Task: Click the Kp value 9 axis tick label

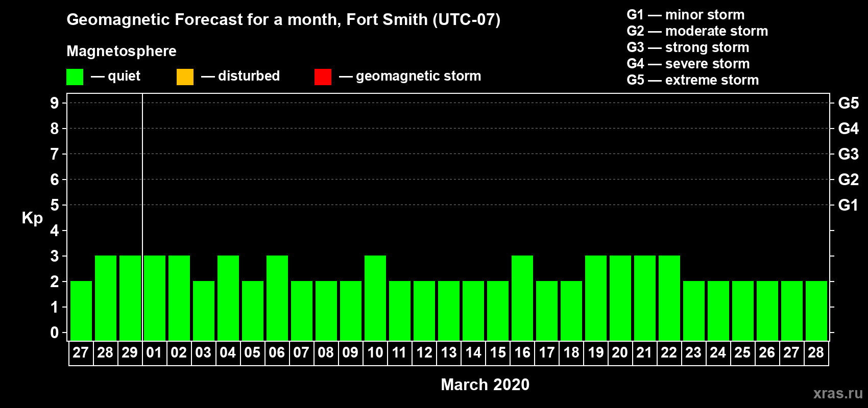Action: (55, 103)
